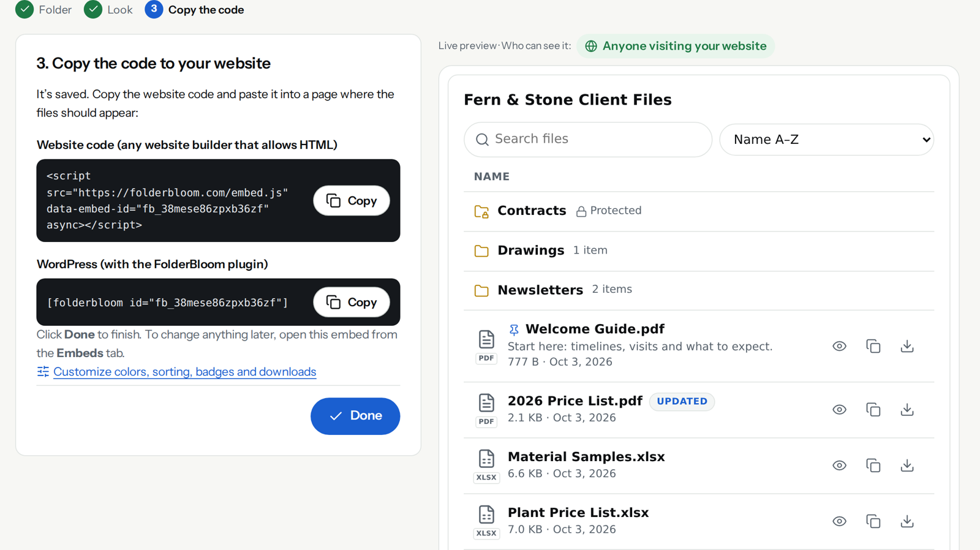Viewport: 980px width, 550px height.
Task: Preview Material Samples.xlsx with the eye icon
Action: 839,465
